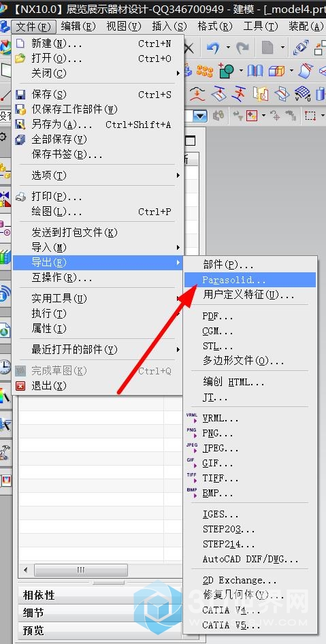Expand the 相依性 panel section
The height and width of the screenshot is (644, 326).
pyautogui.click(x=100, y=595)
